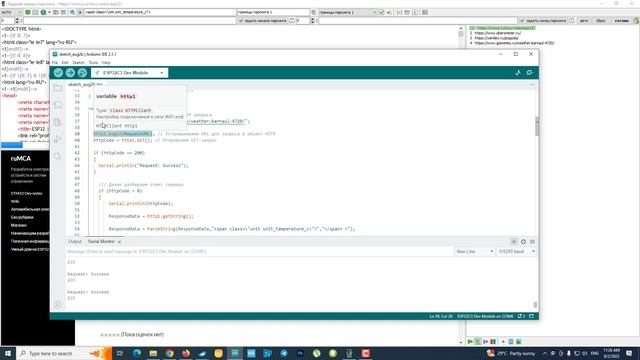Click the magnifier search icon in parser toolbar

click(73, 12)
